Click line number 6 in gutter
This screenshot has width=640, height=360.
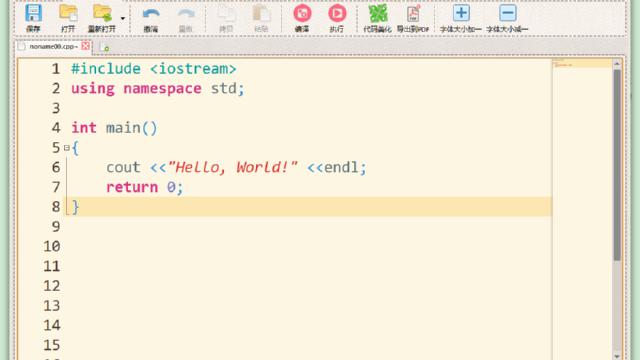56,167
